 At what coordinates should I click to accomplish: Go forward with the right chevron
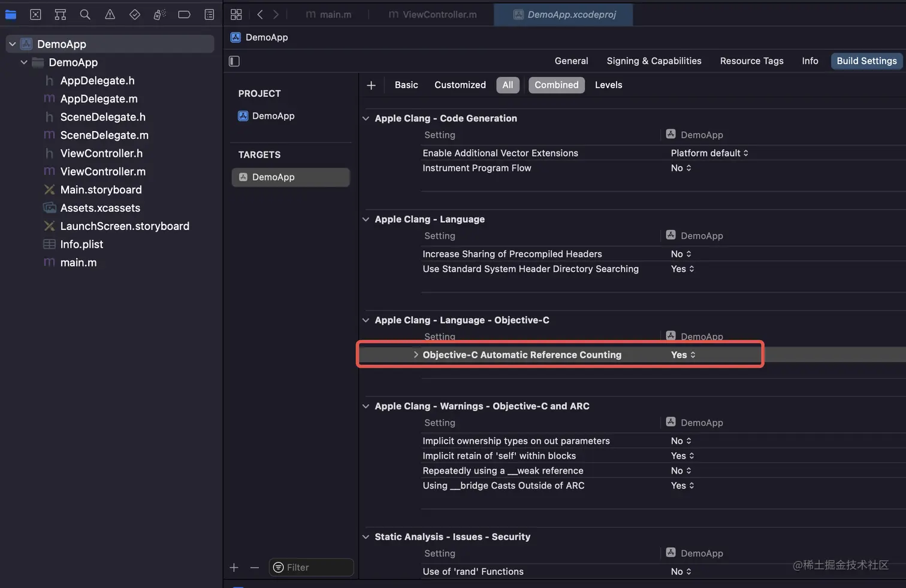tap(276, 14)
